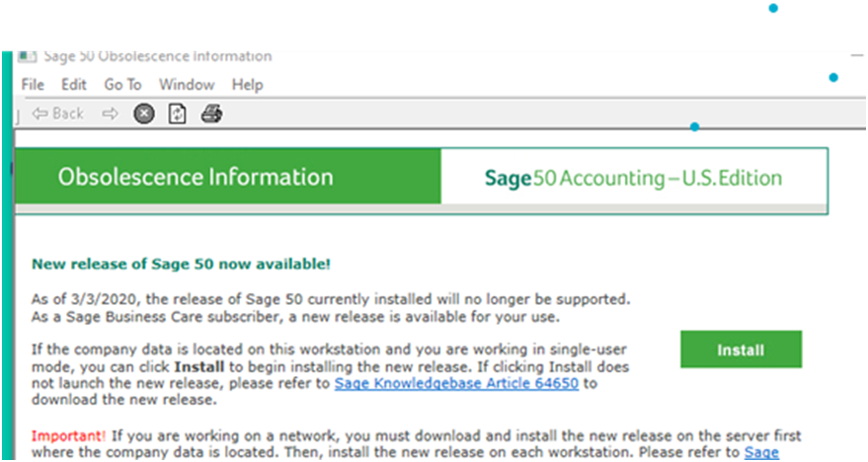Click 'New release of Sage 50 now available!' heading
The width and height of the screenshot is (868, 462).
tap(181, 264)
